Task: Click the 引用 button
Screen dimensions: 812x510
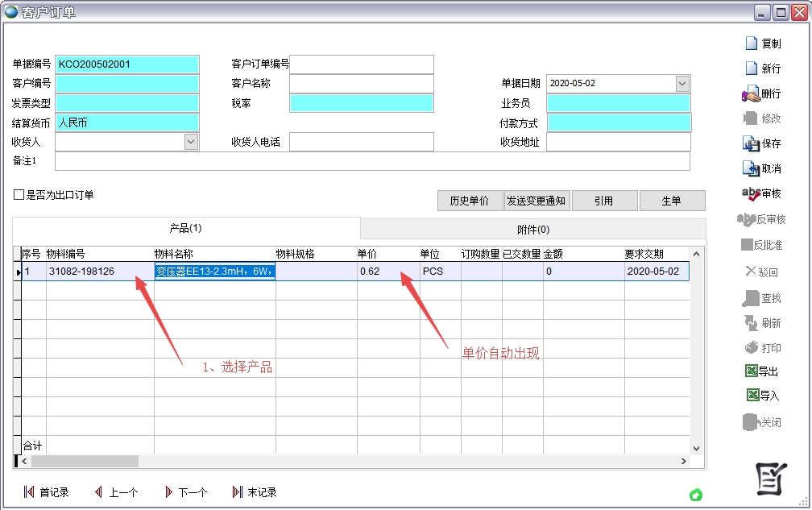Action: coord(603,201)
